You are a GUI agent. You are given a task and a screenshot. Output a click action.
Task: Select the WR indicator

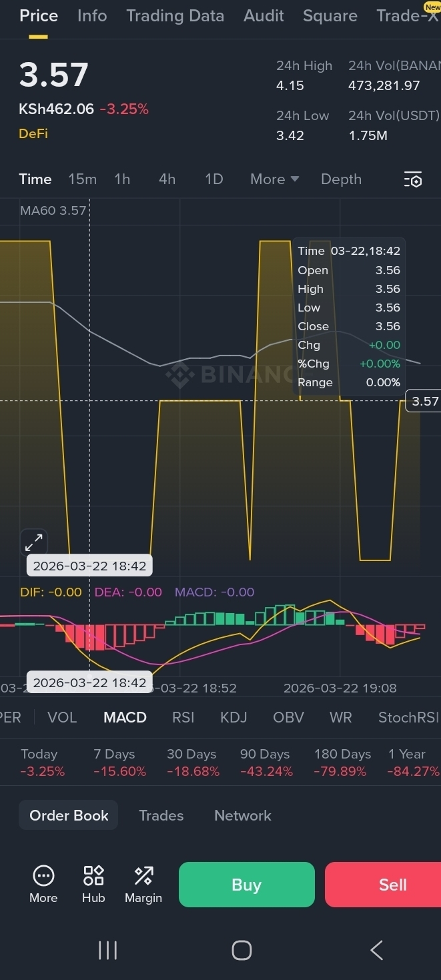341,718
